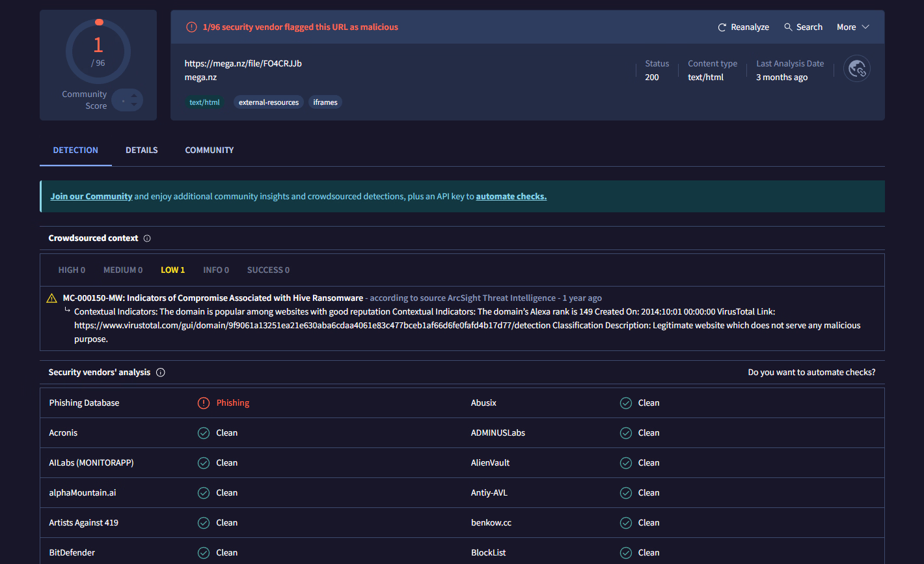Screen dimensions: 924x564
Task: Select the INFO 0 severity filter
Action: tap(216, 270)
